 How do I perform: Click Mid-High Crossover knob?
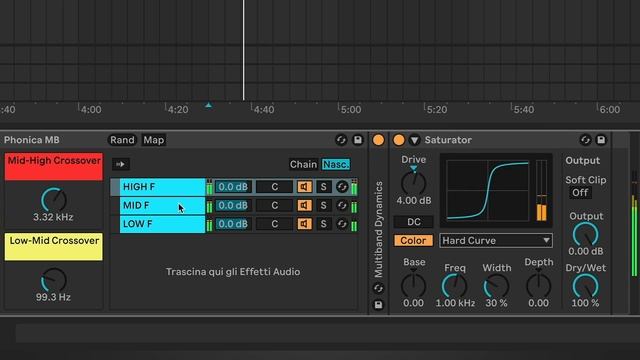click(53, 200)
